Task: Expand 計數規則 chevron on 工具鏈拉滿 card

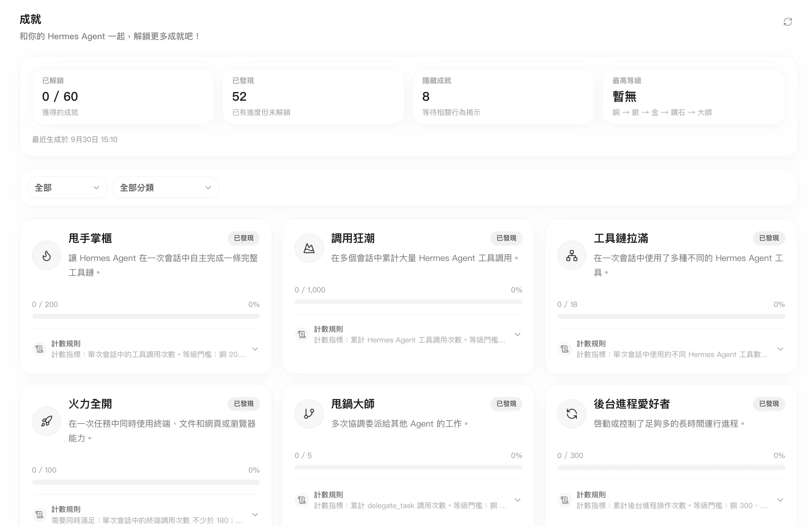Action: 780,349
